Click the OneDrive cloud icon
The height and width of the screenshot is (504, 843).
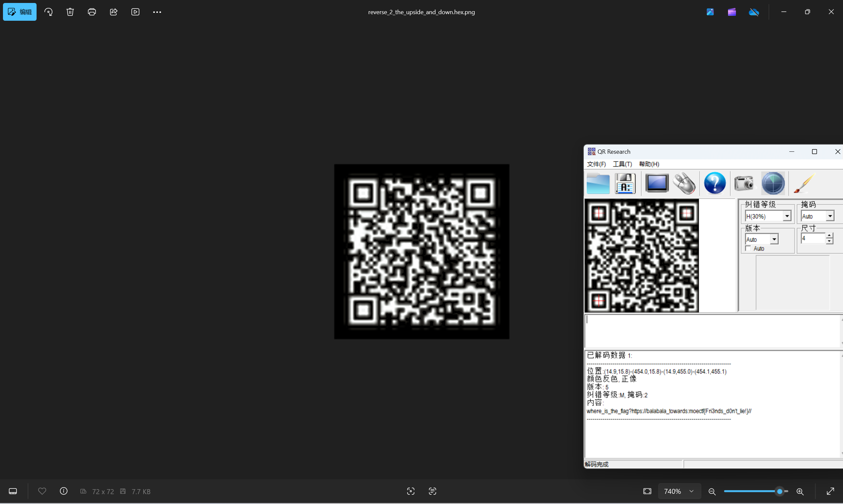pyautogui.click(x=754, y=12)
